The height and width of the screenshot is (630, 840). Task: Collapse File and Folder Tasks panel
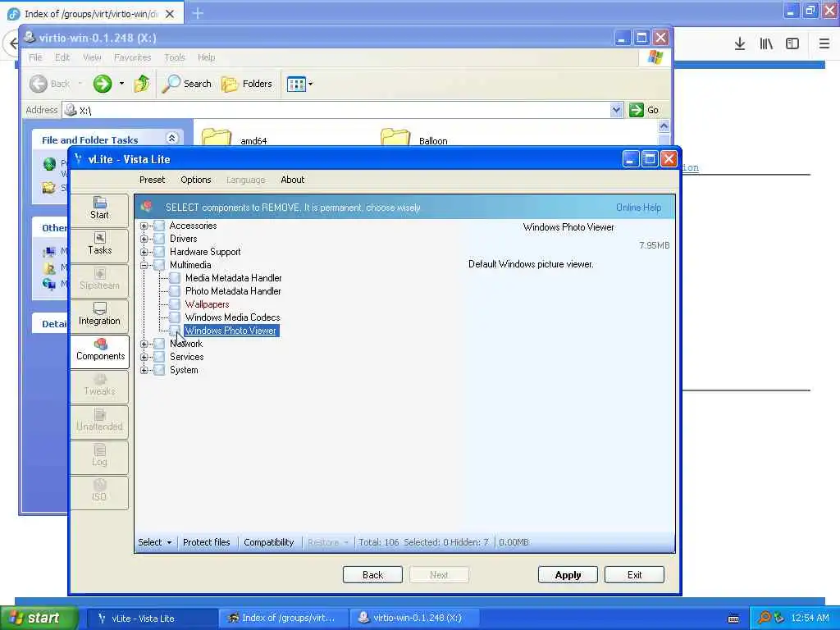(x=172, y=138)
